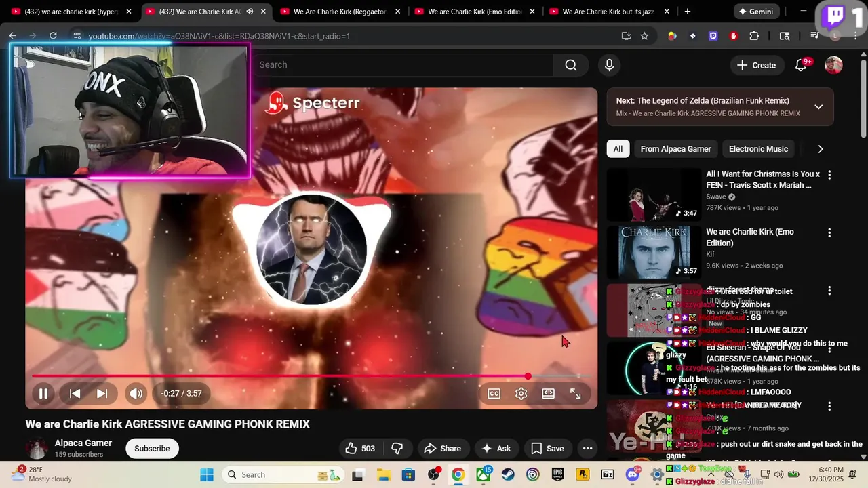Skip to next video in player
Image resolution: width=868 pixels, height=488 pixels.
click(102, 393)
